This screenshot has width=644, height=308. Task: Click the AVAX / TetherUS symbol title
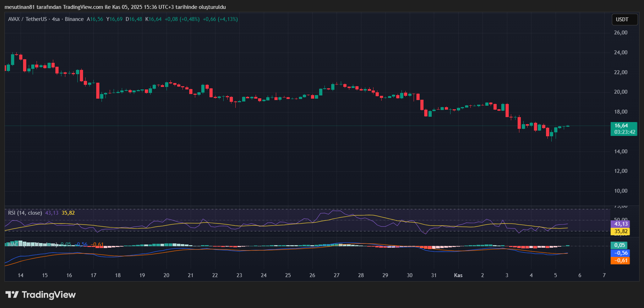[27, 19]
